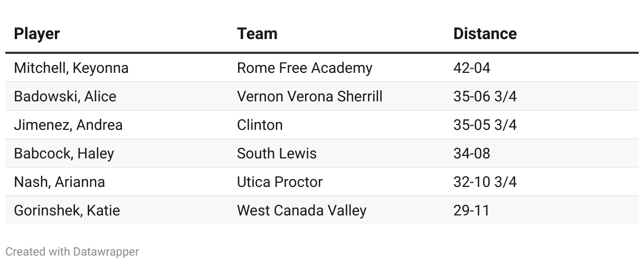Click the Rome Free Academy team cell
The height and width of the screenshot is (264, 644).
(305, 68)
